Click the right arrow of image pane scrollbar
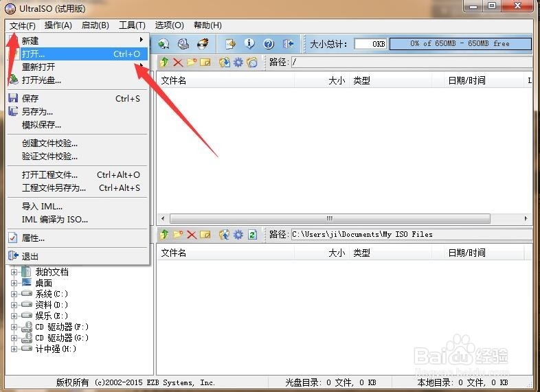This screenshot has width=540, height=392. point(526,218)
